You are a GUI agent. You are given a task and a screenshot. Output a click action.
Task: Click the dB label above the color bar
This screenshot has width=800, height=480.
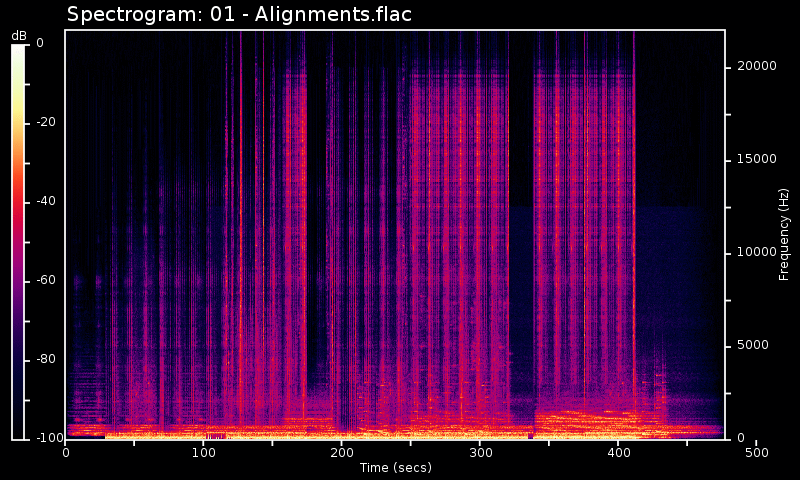point(19,35)
